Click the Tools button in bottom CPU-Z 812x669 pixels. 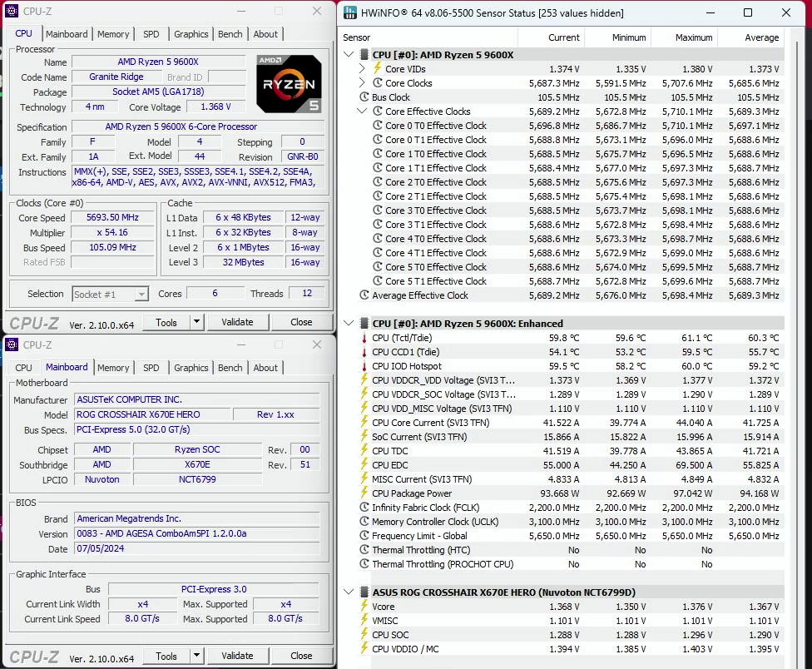click(166, 656)
